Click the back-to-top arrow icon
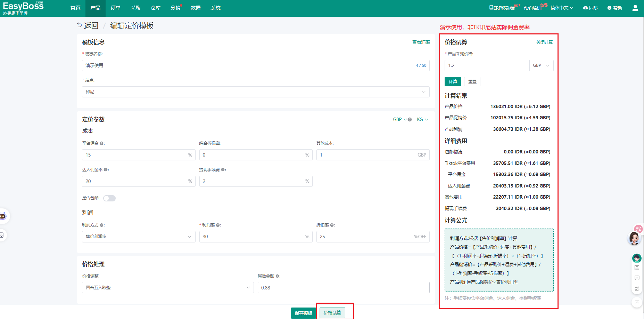 coord(637,302)
